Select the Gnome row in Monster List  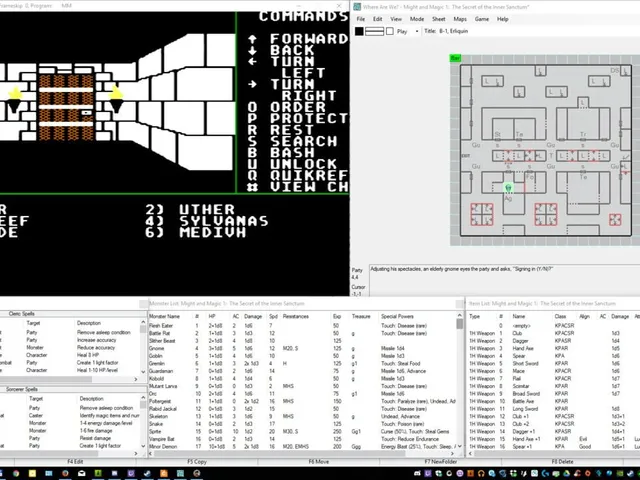tap(302, 349)
